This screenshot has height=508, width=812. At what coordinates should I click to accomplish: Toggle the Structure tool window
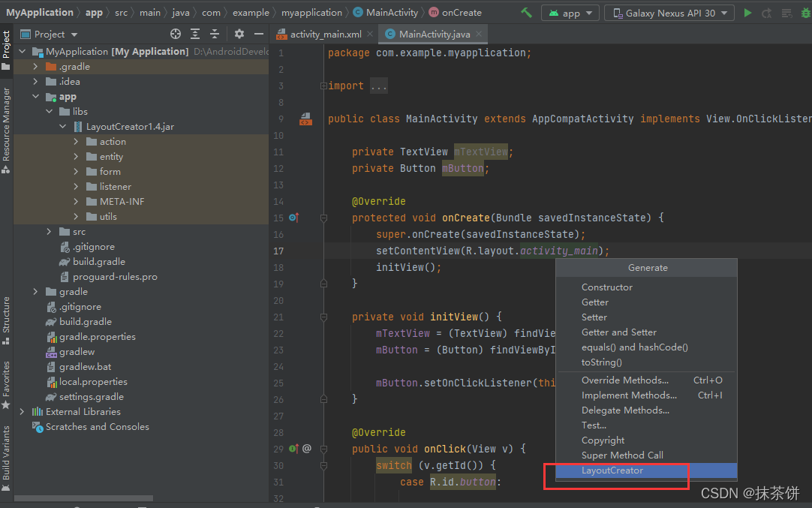coord(7,315)
